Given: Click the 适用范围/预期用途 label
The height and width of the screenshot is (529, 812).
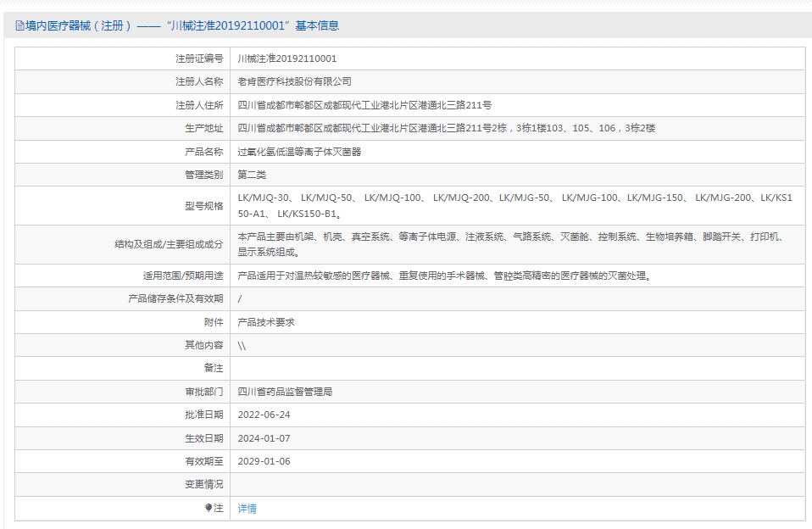Looking at the screenshot, I should coord(183,276).
